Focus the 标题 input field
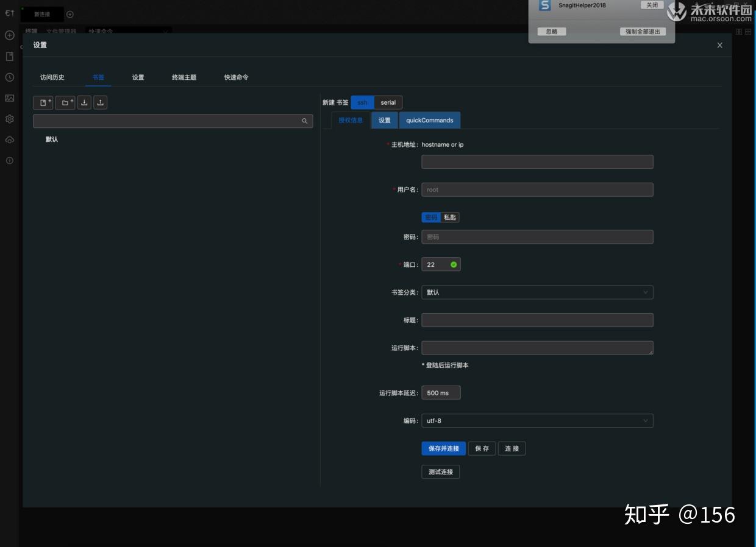The width and height of the screenshot is (756, 547). (537, 320)
